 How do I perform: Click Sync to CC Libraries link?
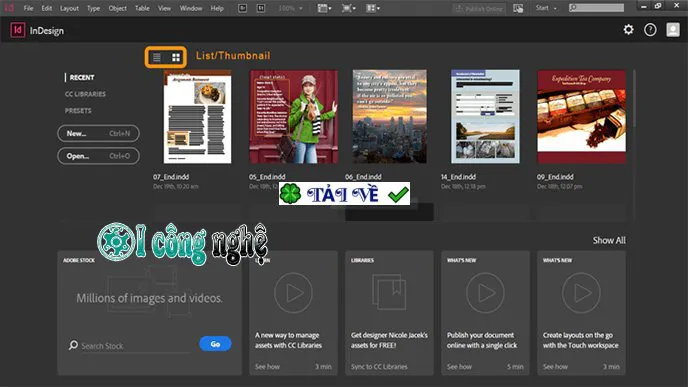point(379,366)
